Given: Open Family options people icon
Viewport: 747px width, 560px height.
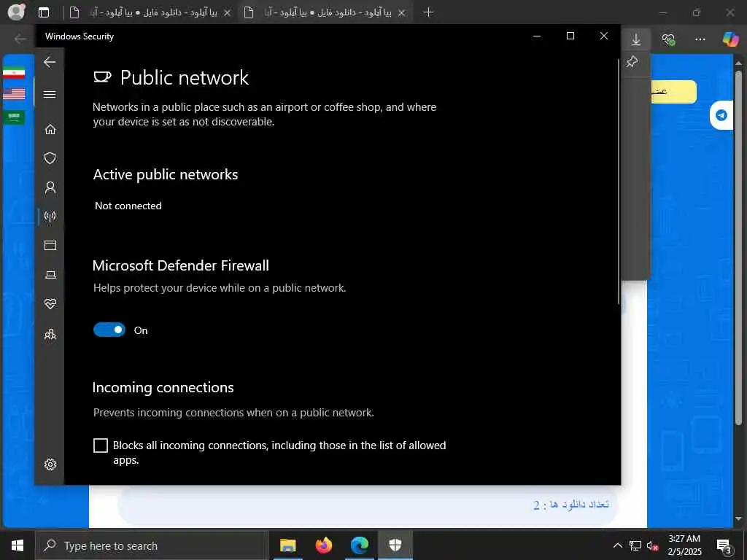Looking at the screenshot, I should (x=50, y=334).
